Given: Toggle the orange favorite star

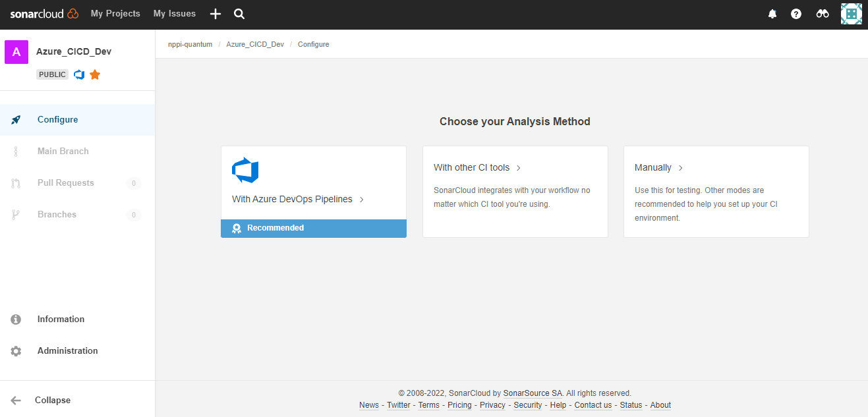Looking at the screenshot, I should point(95,74).
